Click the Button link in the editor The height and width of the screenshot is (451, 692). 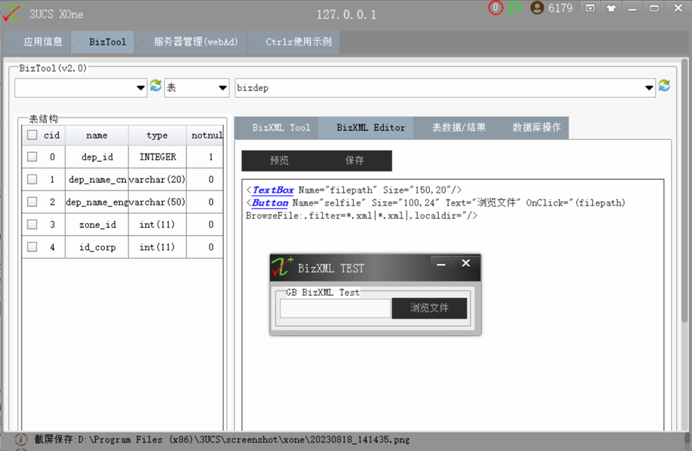[270, 203]
